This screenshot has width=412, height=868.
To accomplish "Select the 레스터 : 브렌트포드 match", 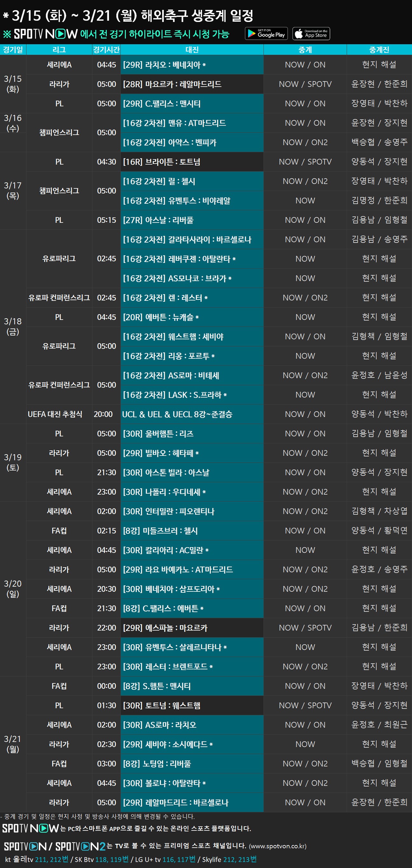I will (x=192, y=667).
